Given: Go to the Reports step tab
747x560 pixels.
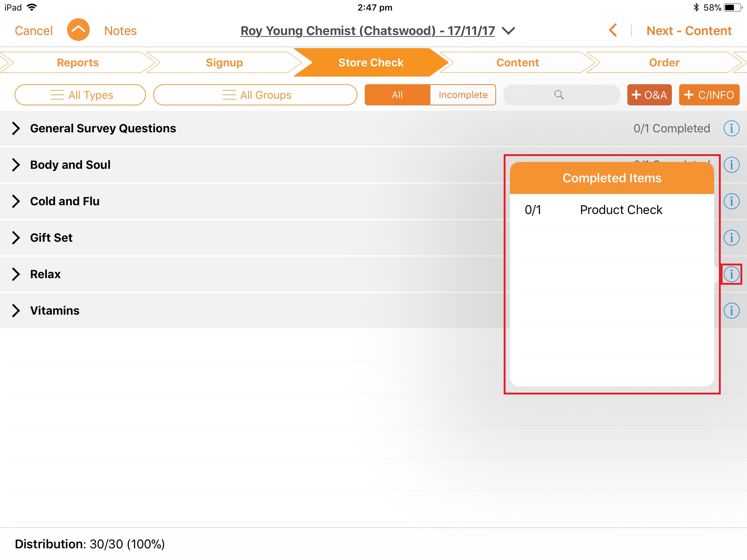Looking at the screenshot, I should pos(78,63).
